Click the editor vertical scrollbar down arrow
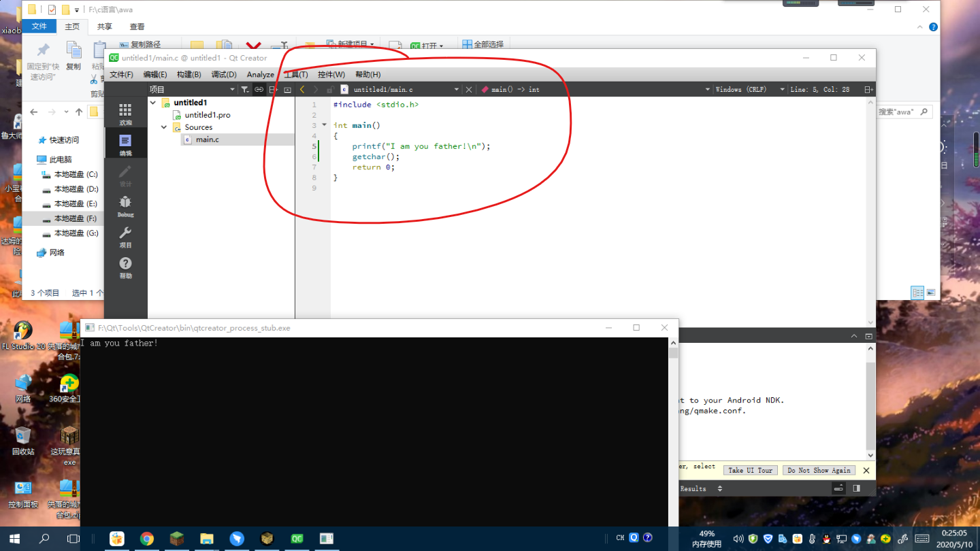The width and height of the screenshot is (980, 551). [x=870, y=322]
